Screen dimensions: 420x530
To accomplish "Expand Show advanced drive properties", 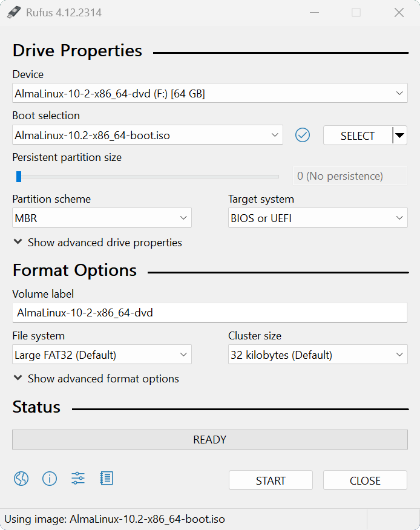I will [97, 243].
